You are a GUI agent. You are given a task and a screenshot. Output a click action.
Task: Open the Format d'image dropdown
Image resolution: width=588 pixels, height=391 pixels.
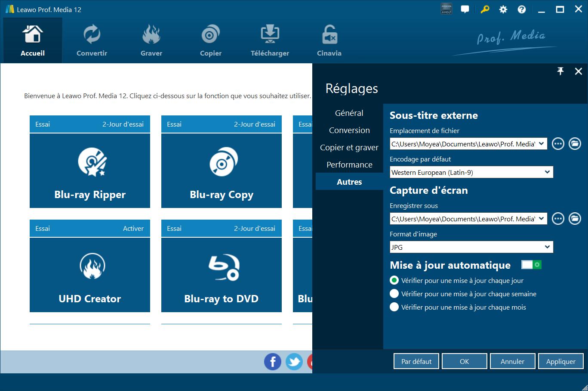pos(547,247)
